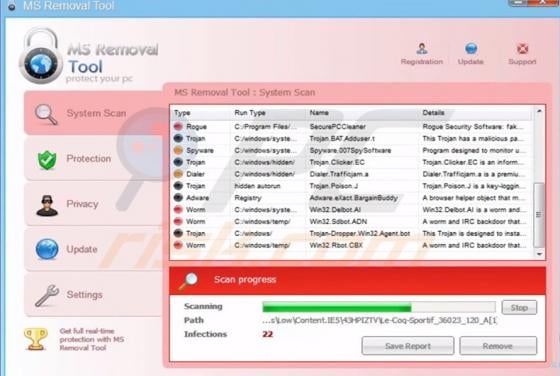560x376 pixels.
Task: Click the blue globe Update sidebar icon
Action: (47, 249)
